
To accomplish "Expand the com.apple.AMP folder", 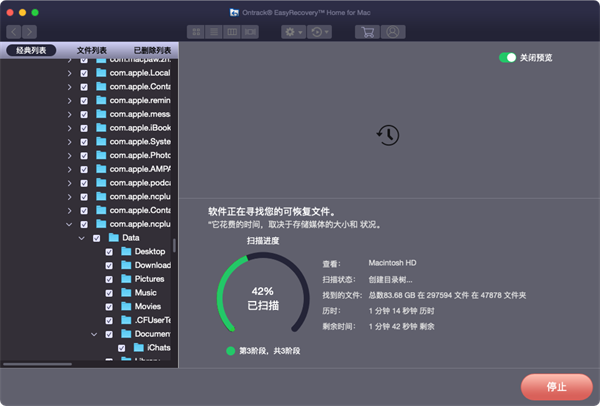I will pyautogui.click(x=69, y=170).
